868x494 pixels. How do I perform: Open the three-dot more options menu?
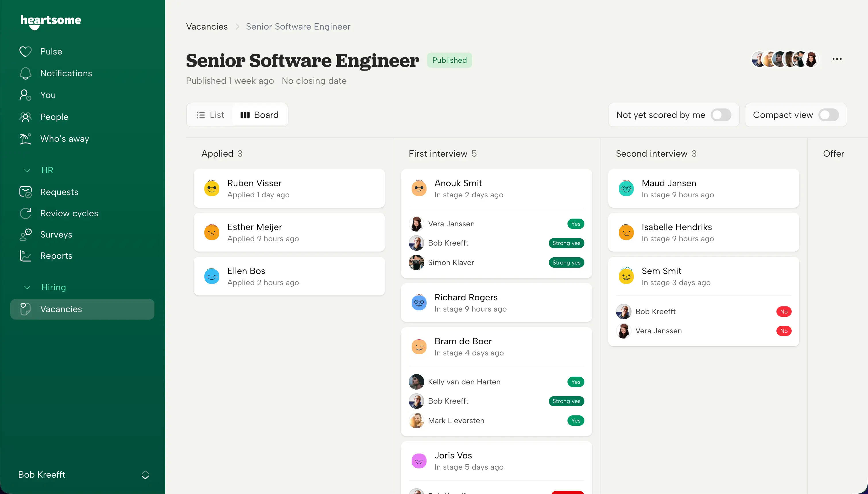pyautogui.click(x=837, y=59)
